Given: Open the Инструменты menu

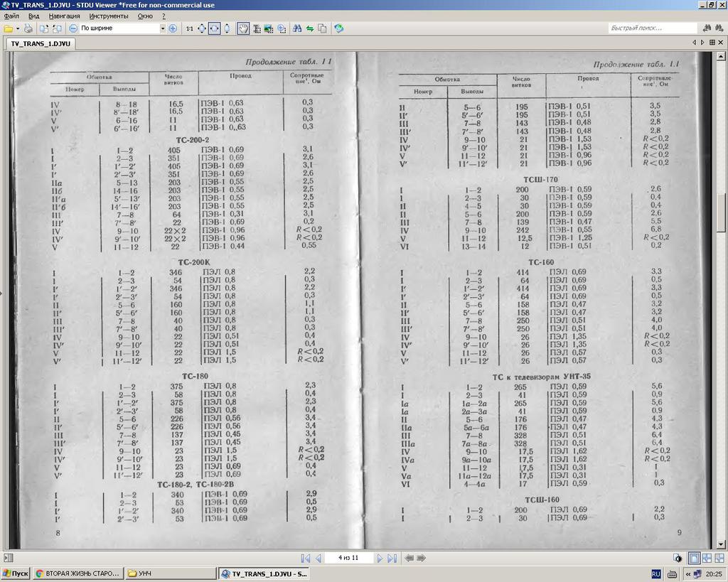Looking at the screenshot, I should pyautogui.click(x=109, y=16).
